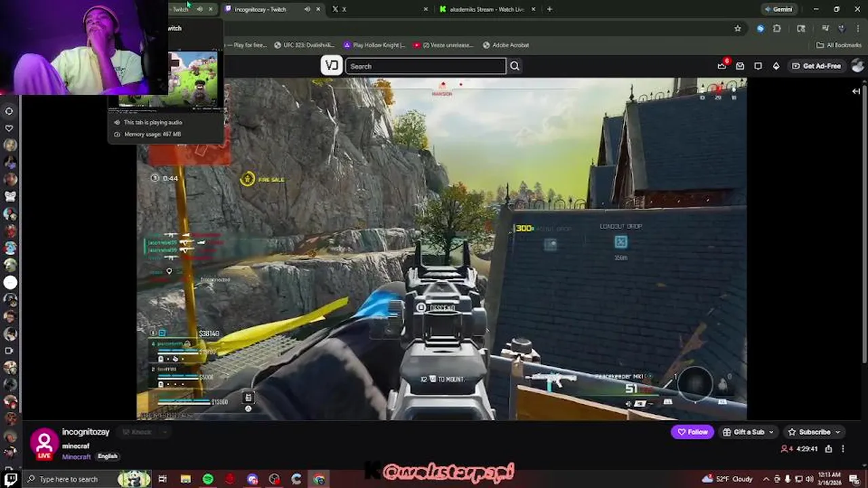The height and width of the screenshot is (488, 868).
Task: Open the Twitch home logo button
Action: coord(332,66)
